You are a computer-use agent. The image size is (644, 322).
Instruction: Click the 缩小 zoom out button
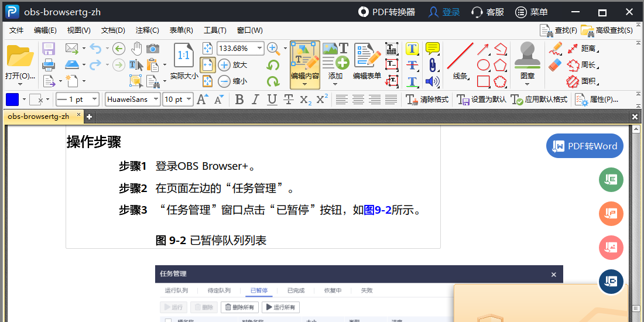tap(233, 81)
